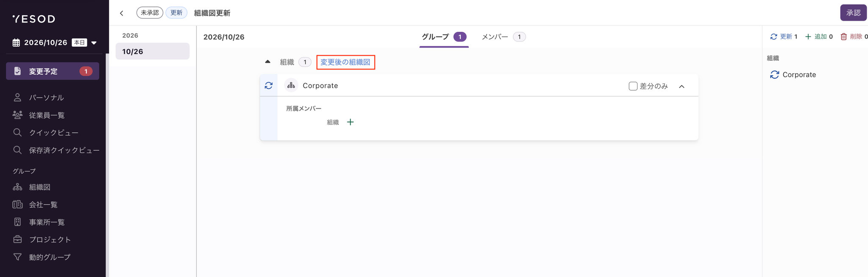
Task: Click the プロジェクト briefcase icon
Action: point(17,239)
